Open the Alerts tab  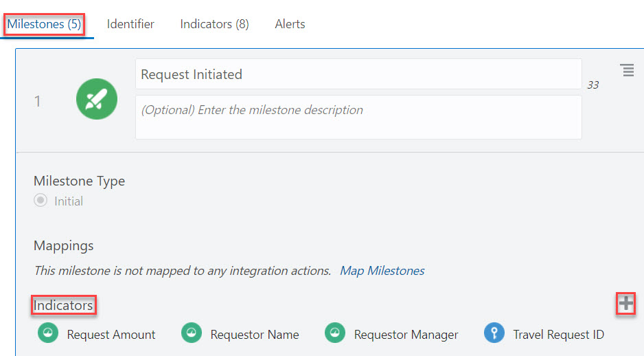(290, 24)
